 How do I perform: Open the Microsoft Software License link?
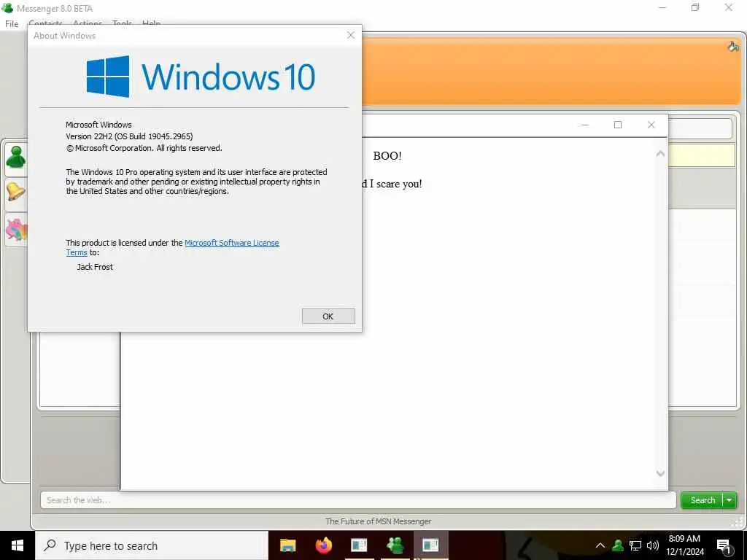(231, 243)
